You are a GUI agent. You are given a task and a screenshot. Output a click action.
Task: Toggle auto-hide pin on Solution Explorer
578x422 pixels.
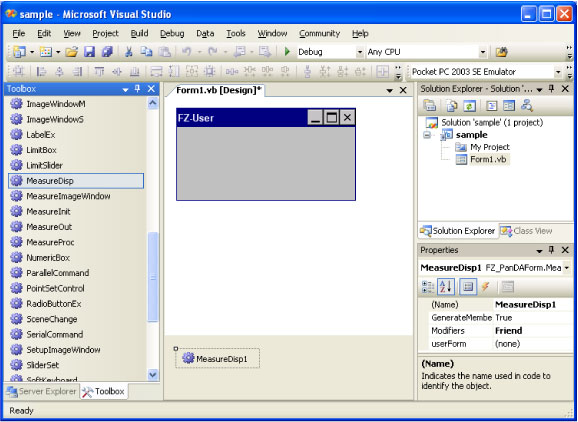[552, 89]
